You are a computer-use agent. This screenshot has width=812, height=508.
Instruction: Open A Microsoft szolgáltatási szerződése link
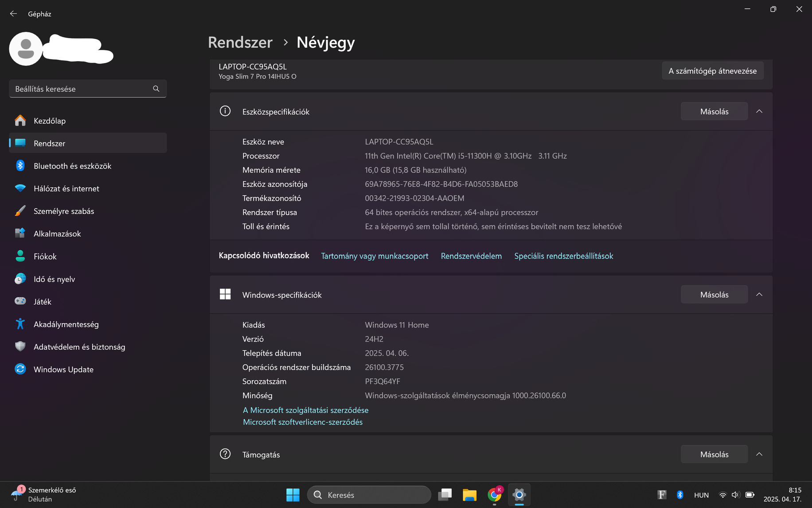306,410
